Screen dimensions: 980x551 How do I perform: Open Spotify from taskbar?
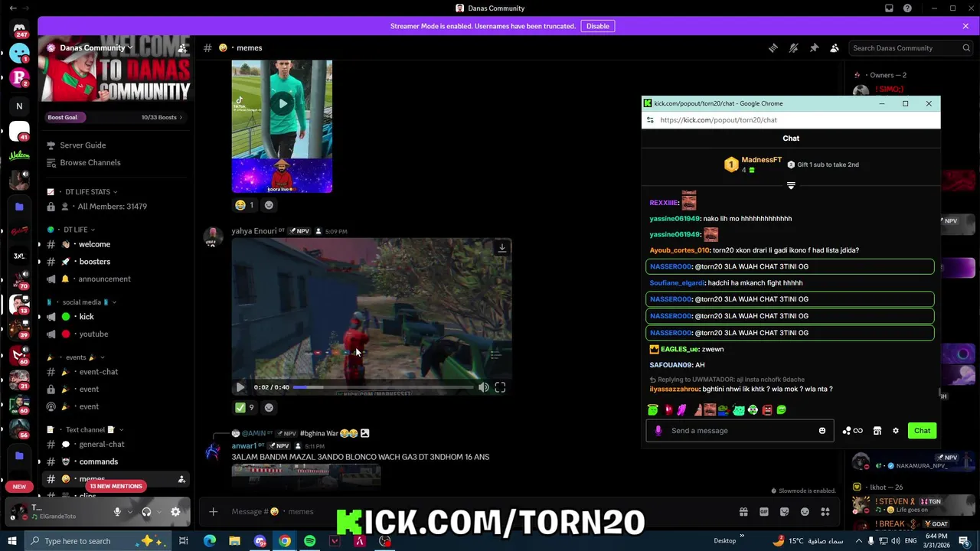coord(309,541)
